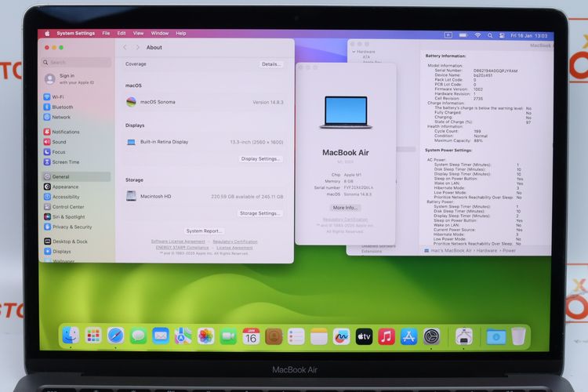
Task: Open Messages app in the dock
Action: coord(138,336)
